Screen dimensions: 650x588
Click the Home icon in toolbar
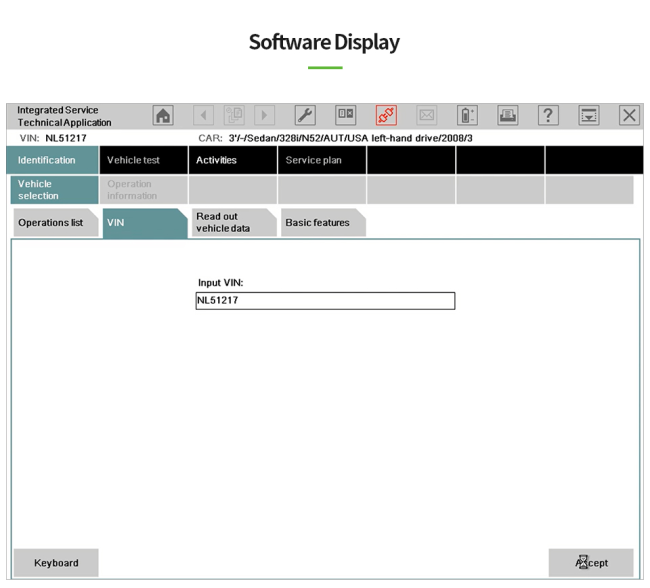click(x=162, y=116)
